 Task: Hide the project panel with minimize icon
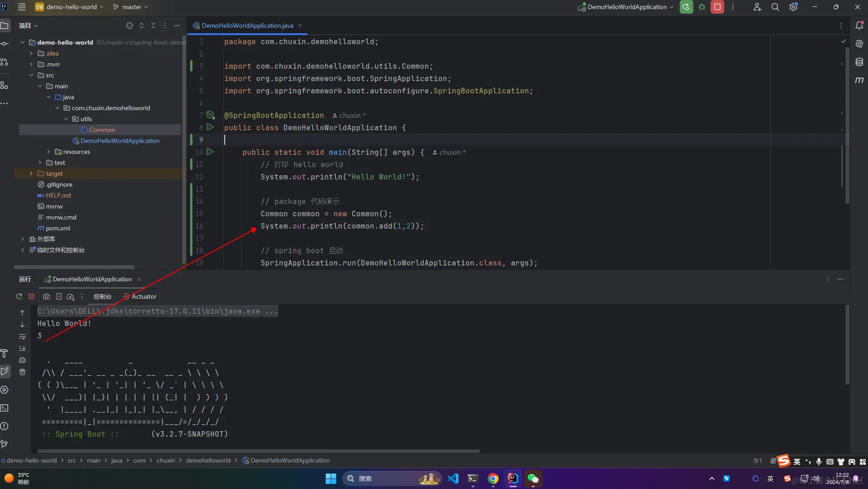[x=177, y=25]
